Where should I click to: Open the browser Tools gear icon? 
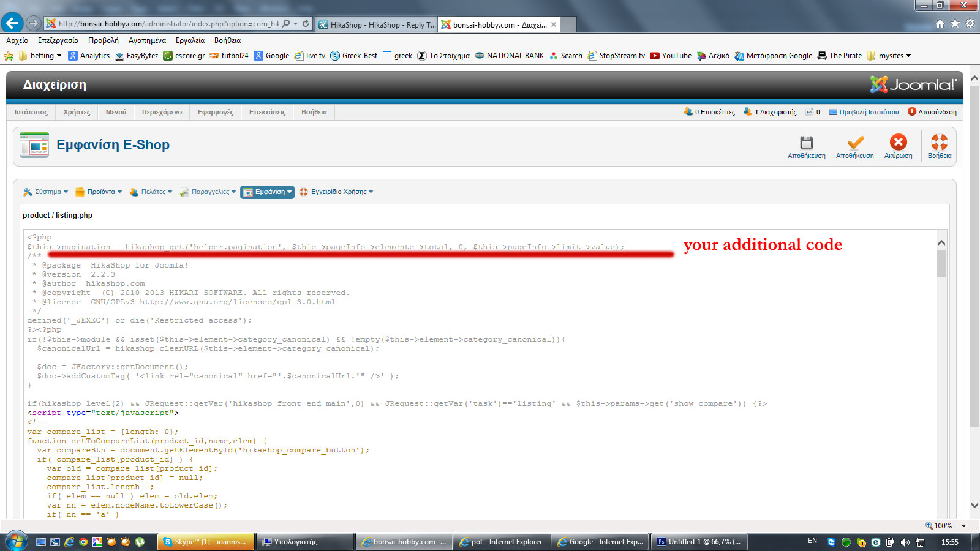click(970, 23)
